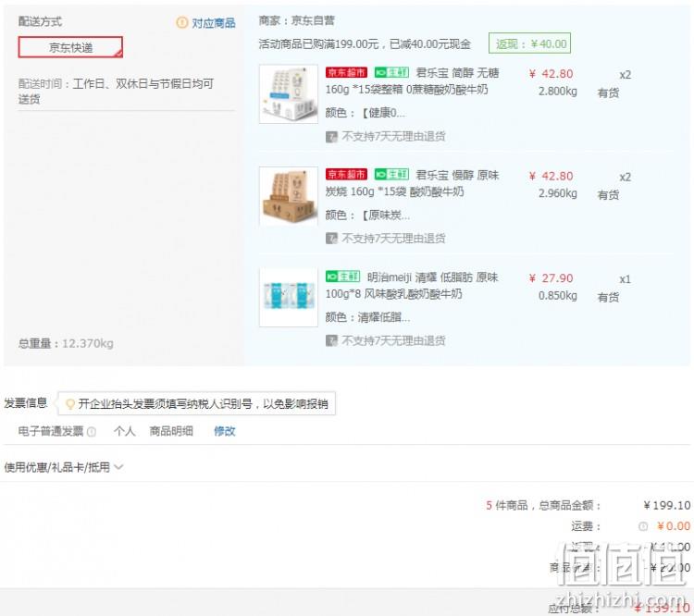Screen dimensions: 694x616
Task: Expand 使用优惠/礼品卡/抵用 section
Action: click(x=63, y=467)
